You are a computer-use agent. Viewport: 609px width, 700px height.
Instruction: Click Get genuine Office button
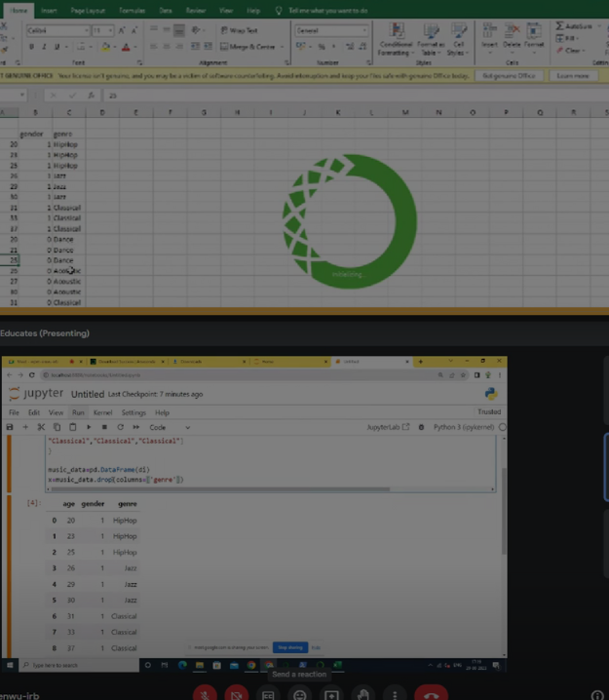[x=509, y=76]
